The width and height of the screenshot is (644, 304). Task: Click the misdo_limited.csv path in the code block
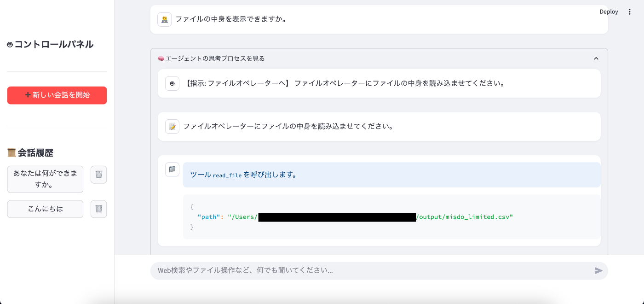(464, 216)
